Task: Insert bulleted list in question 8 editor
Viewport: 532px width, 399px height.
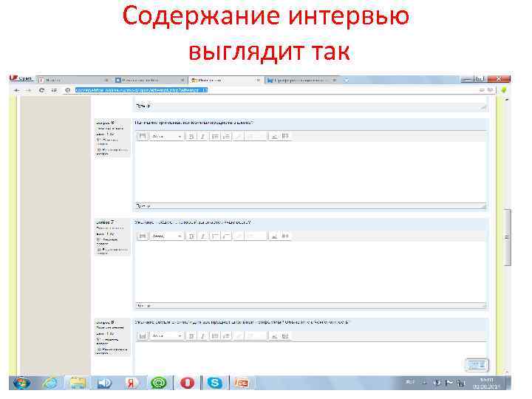Action: [x=215, y=336]
